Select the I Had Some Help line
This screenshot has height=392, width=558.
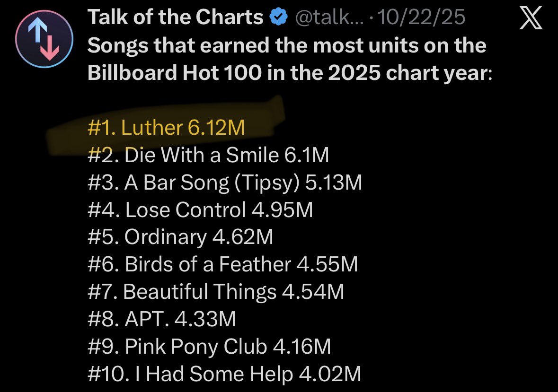click(x=224, y=374)
